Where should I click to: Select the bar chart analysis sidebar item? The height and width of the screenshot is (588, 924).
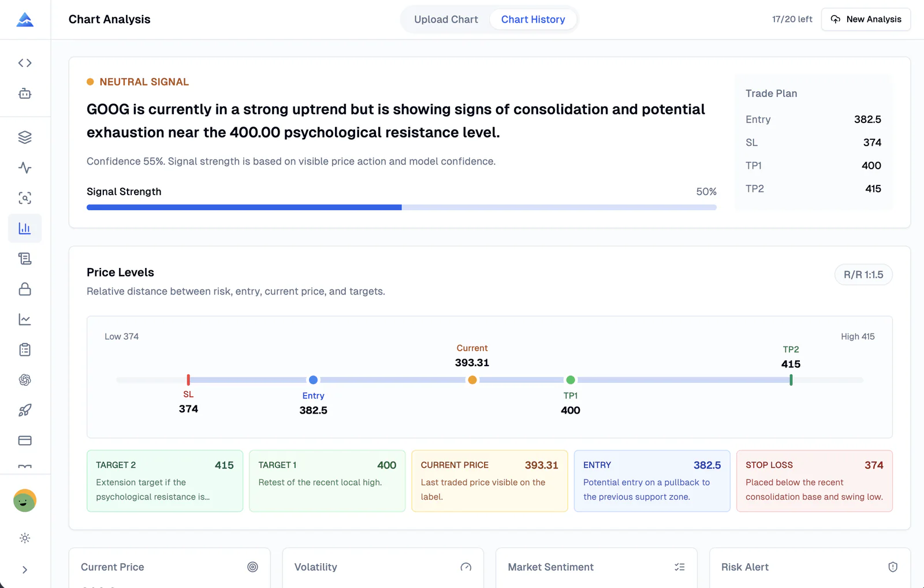25,228
